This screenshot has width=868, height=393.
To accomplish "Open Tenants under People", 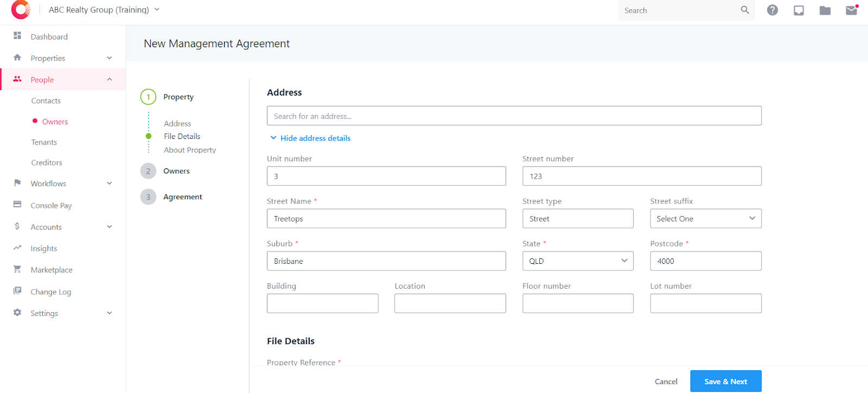I will (x=44, y=142).
